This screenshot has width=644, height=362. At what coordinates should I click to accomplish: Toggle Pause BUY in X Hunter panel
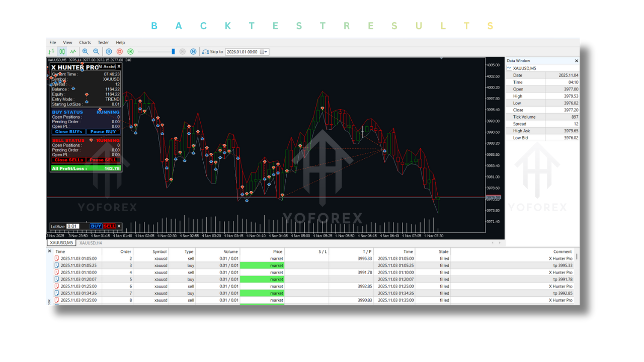103,132
